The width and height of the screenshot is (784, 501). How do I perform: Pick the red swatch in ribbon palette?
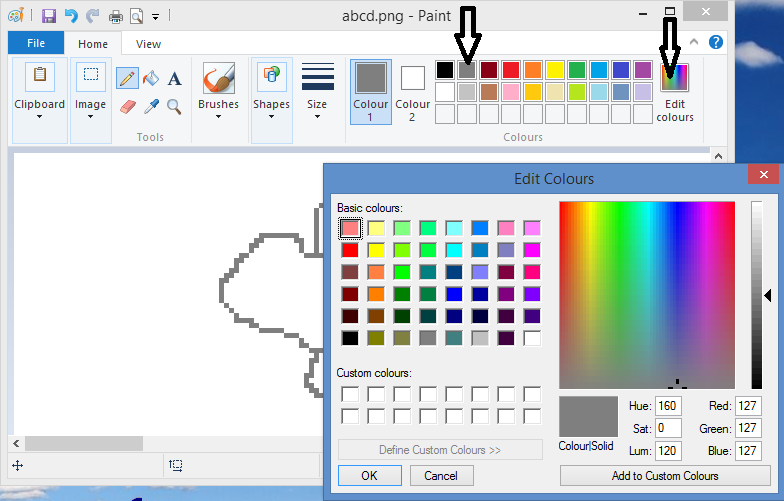click(511, 70)
